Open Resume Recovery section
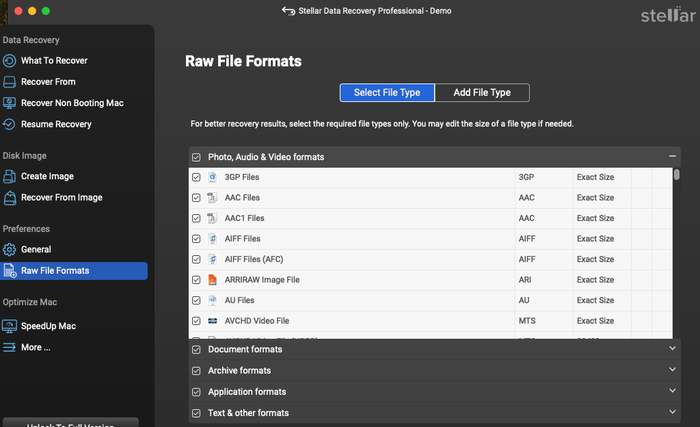 [x=56, y=124]
